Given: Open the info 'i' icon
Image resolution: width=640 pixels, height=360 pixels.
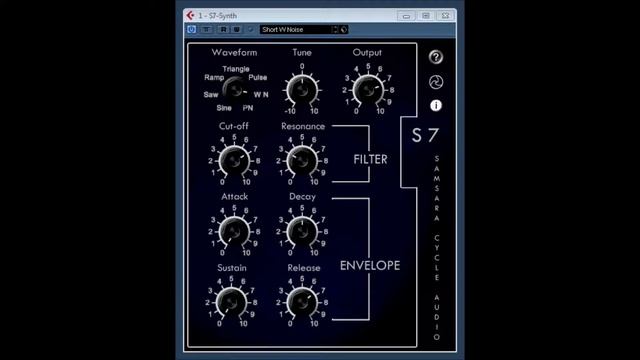Looking at the screenshot, I should [436, 106].
